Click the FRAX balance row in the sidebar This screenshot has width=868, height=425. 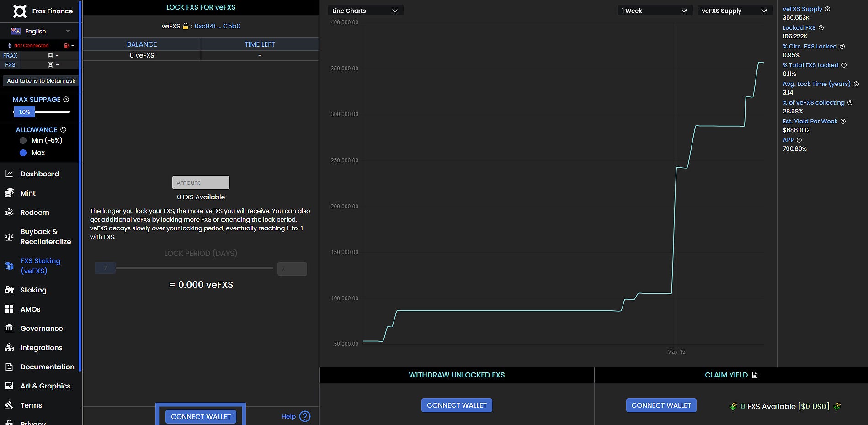point(39,55)
